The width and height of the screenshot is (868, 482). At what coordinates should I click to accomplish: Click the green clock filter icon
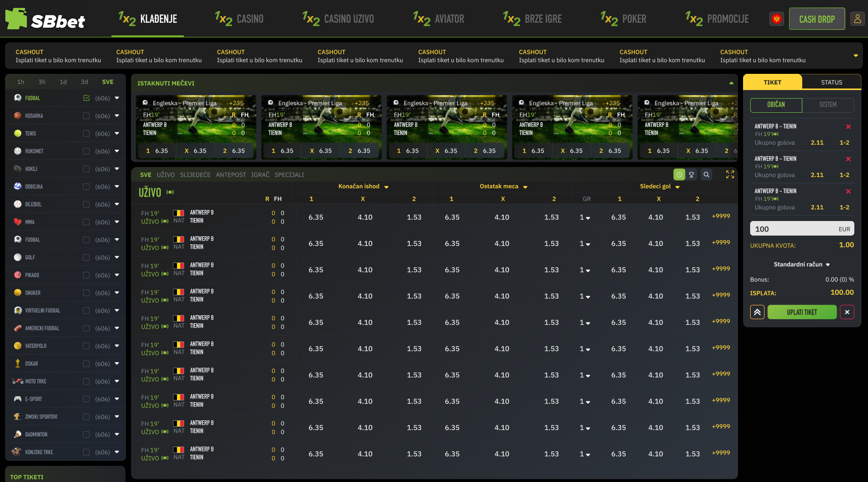point(679,174)
